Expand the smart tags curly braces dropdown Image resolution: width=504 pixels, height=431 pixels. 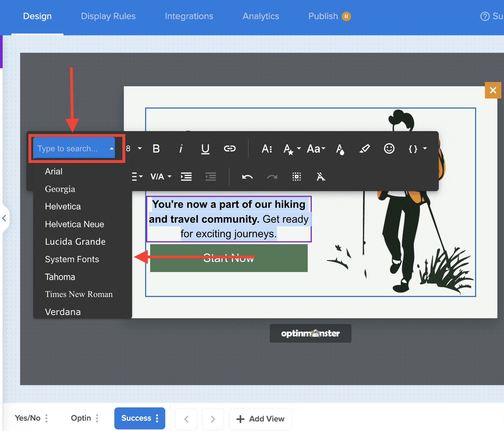point(418,149)
